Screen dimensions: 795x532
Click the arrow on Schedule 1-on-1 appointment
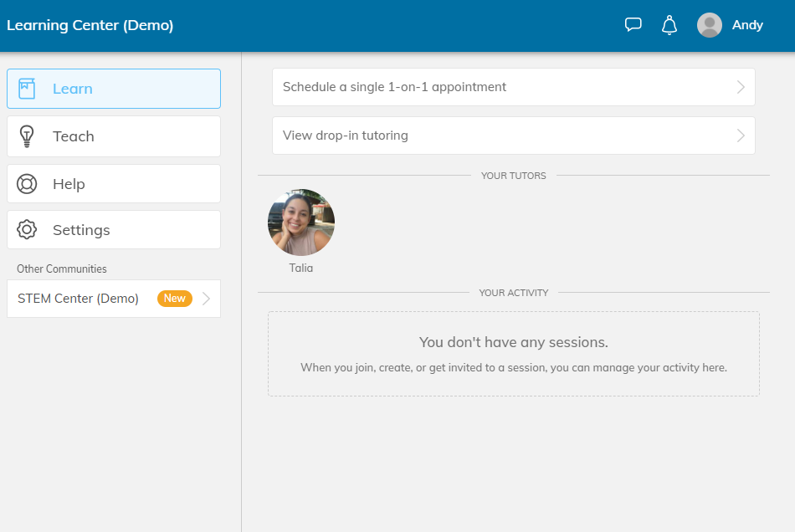tap(741, 87)
